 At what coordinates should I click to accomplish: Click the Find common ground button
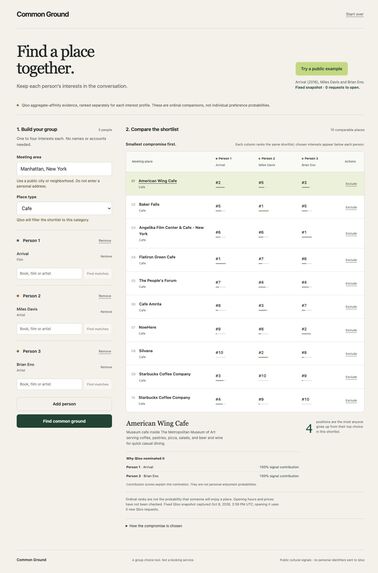point(64,421)
